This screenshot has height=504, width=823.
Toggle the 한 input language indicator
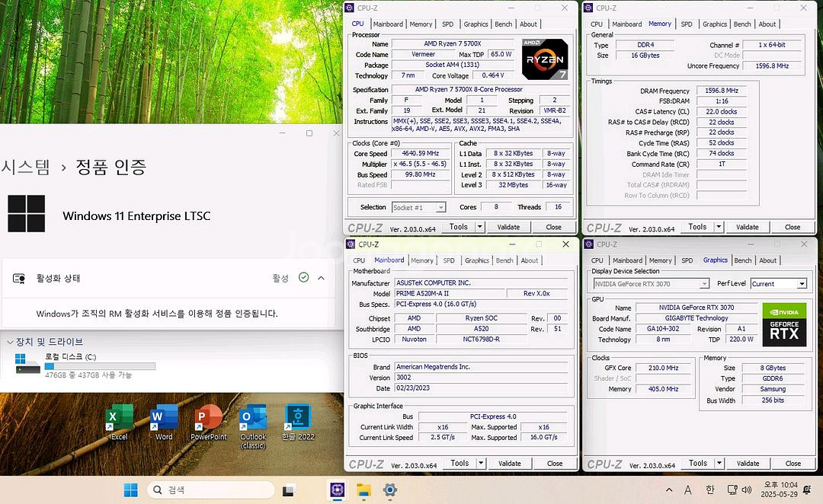tap(709, 490)
